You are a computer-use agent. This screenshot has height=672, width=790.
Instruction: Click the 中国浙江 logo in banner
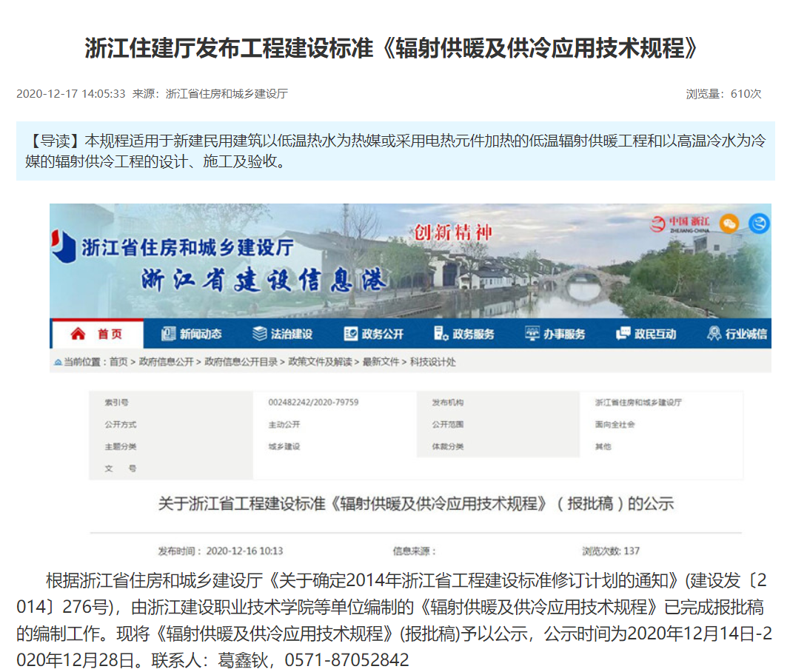click(679, 224)
